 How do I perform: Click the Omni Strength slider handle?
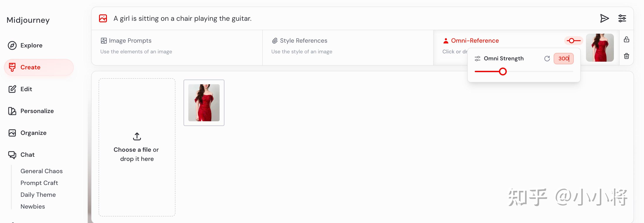502,72
